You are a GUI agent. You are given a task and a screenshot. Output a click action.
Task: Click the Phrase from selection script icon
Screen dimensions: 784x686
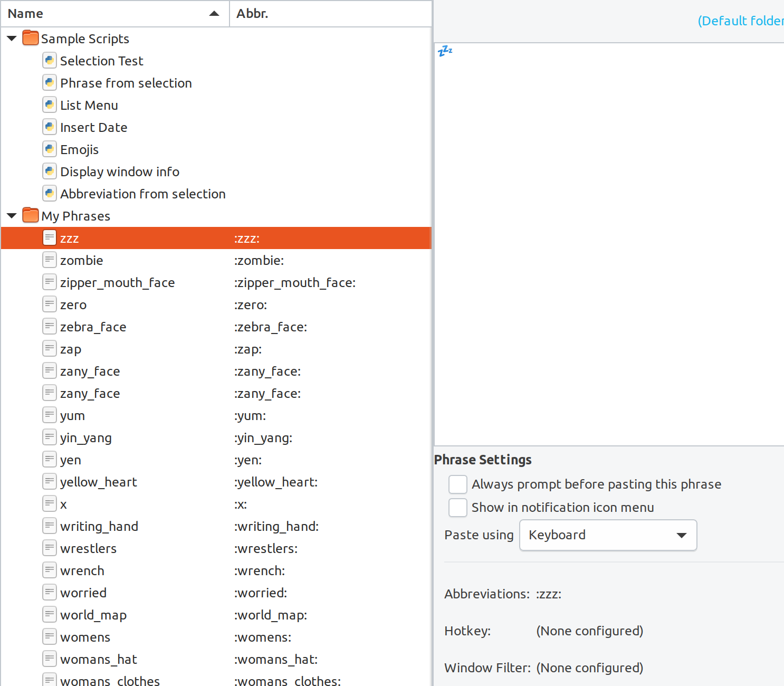click(x=49, y=82)
